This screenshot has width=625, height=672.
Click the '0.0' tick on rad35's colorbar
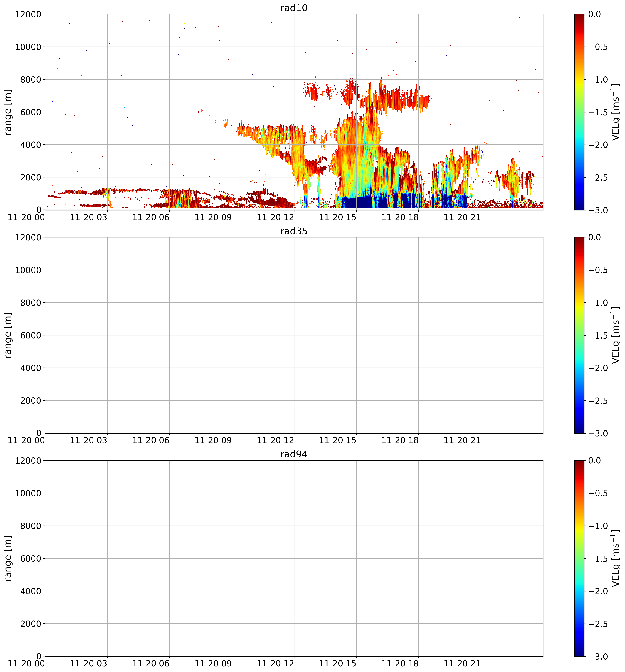tap(595, 237)
